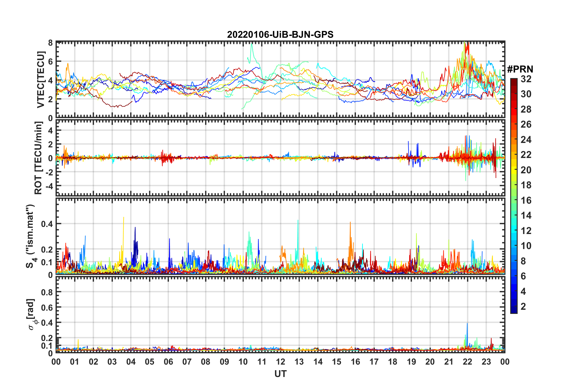The width and height of the screenshot is (561, 392).
Task: Click x-axis hour label 03
Action: pyautogui.click(x=112, y=362)
